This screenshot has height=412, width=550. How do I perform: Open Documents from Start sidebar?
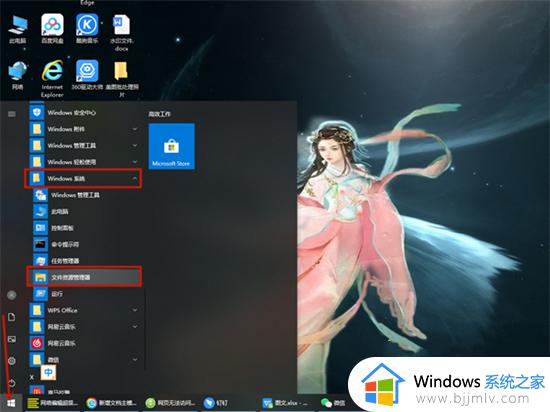point(12,317)
